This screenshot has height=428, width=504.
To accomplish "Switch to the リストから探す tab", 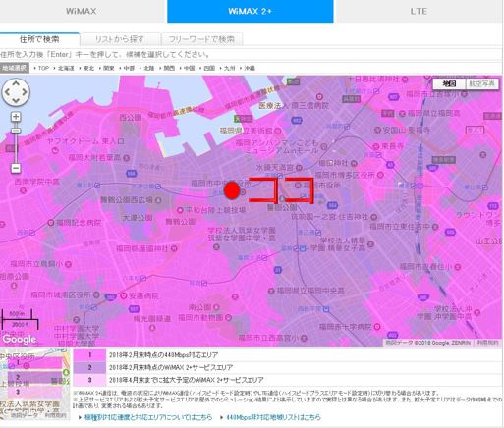I will click(120, 39).
